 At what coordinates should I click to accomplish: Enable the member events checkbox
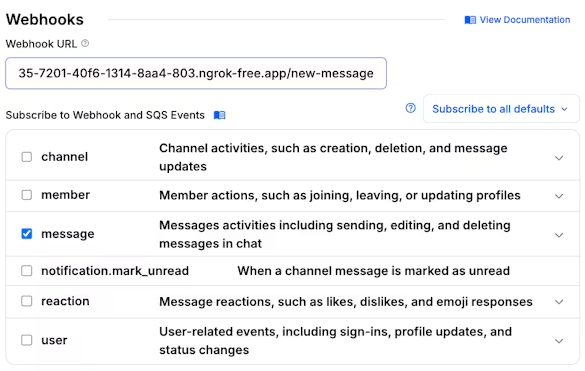pyautogui.click(x=26, y=195)
